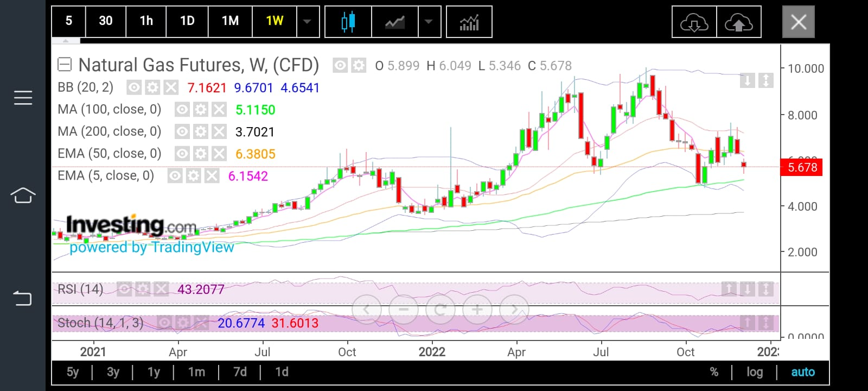Move RSI pane down
868x391 pixels.
click(x=747, y=289)
